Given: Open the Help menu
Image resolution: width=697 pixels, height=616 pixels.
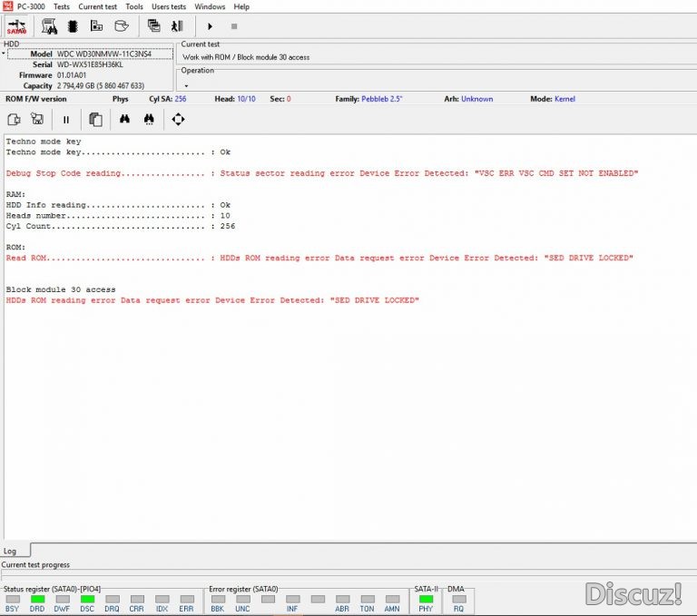Looking at the screenshot, I should coord(241,6).
